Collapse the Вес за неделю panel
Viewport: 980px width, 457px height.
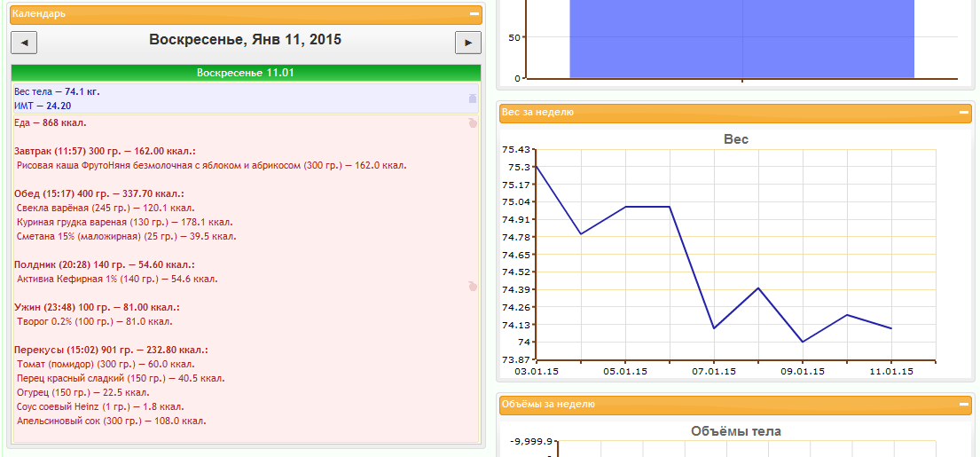point(964,113)
